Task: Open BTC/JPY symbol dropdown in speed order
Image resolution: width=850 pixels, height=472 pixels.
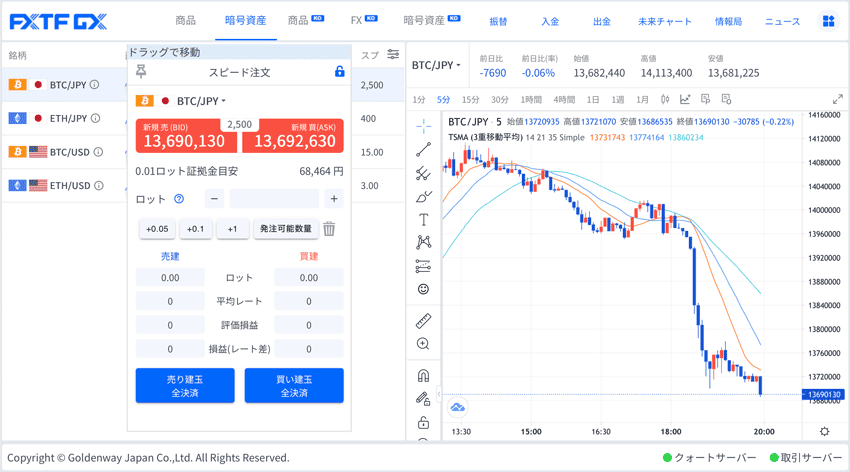Action: click(x=201, y=101)
